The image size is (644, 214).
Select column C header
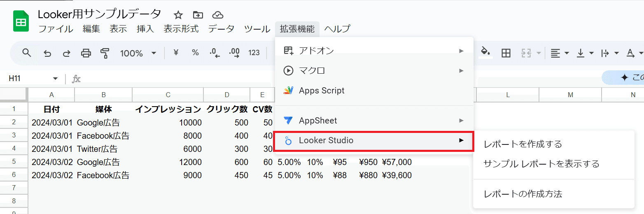pyautogui.click(x=168, y=95)
